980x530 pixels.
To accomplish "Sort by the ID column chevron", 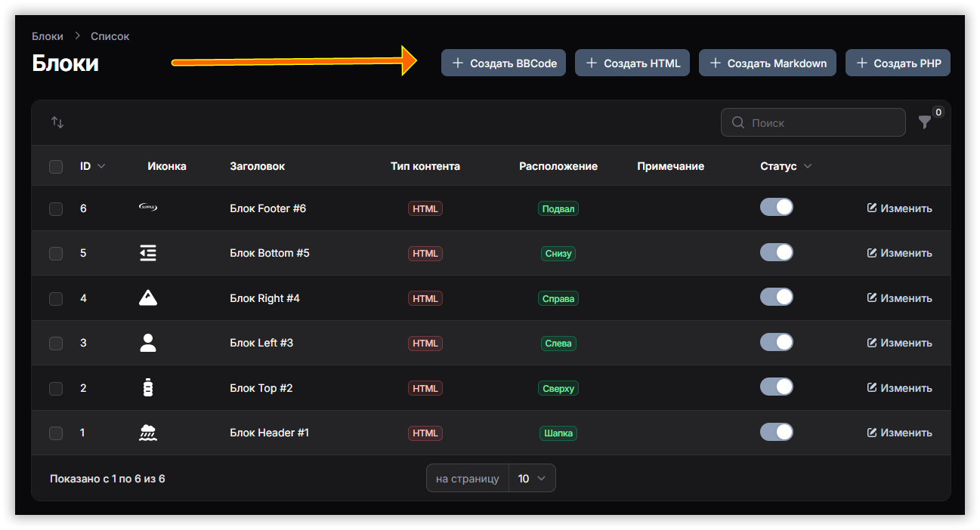I will (101, 166).
